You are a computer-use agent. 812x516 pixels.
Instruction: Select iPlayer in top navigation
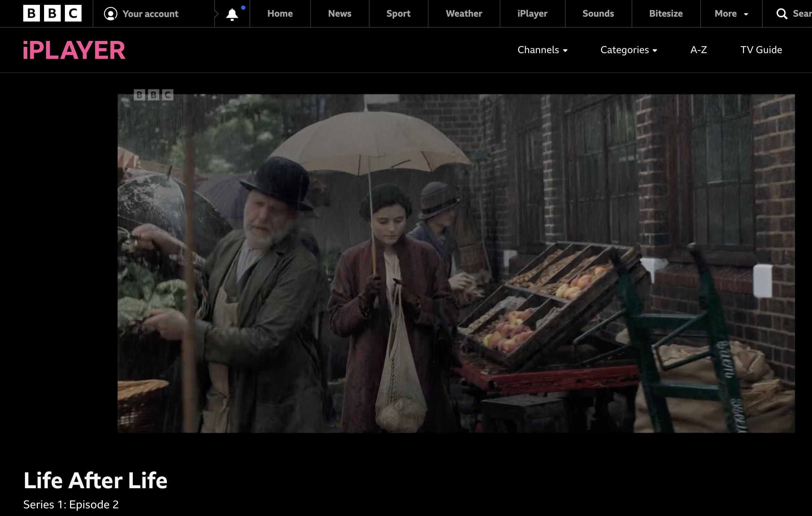(532, 14)
